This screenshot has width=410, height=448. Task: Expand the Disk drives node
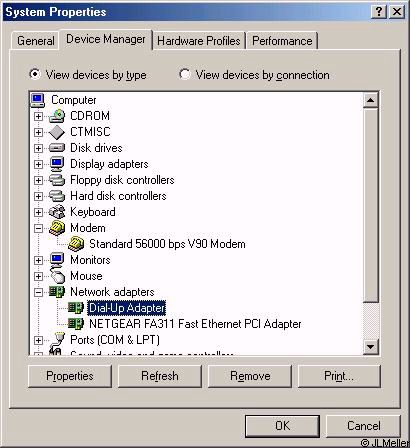(38, 148)
